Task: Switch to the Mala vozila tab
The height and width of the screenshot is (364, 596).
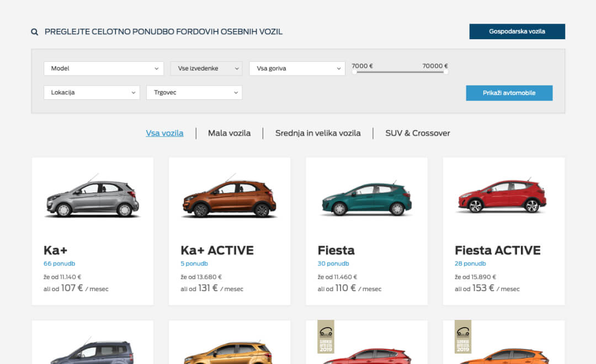Action: click(x=229, y=133)
